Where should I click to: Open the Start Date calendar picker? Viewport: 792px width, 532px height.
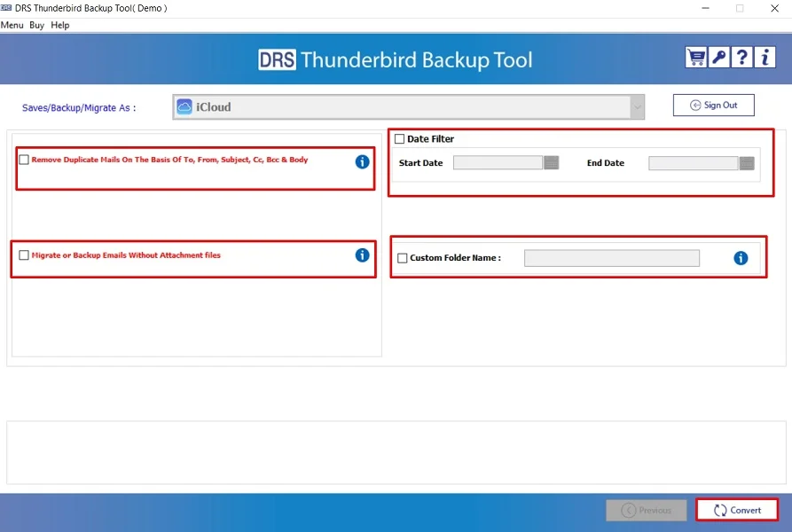tap(552, 162)
